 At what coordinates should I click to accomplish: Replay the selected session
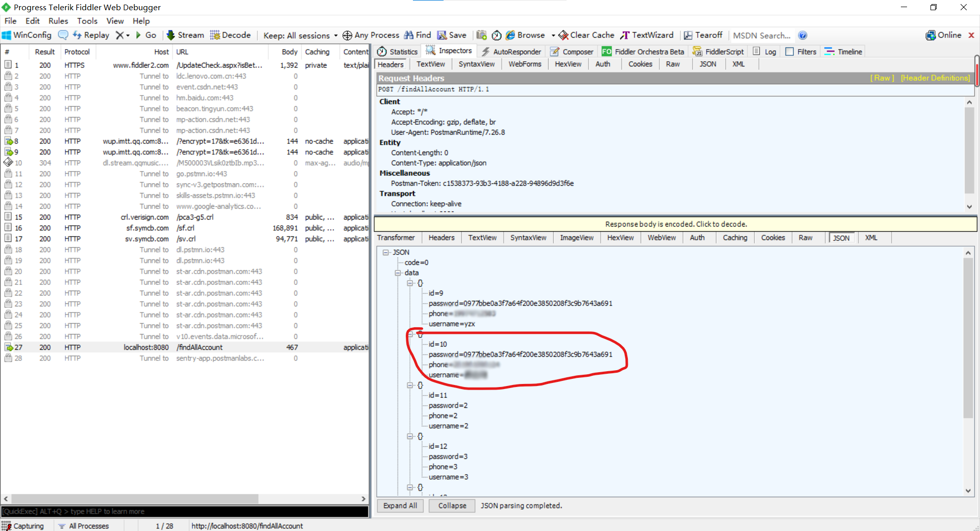coord(91,35)
